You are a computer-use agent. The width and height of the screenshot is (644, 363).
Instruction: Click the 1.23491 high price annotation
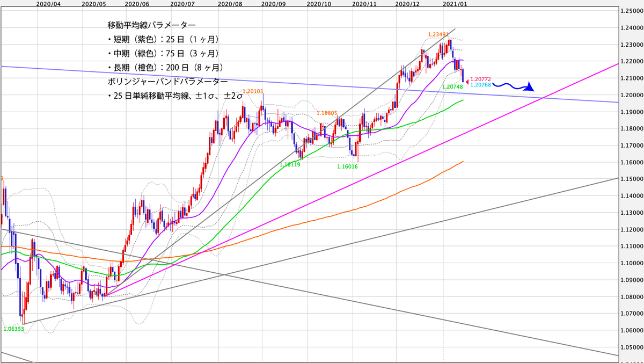point(438,34)
